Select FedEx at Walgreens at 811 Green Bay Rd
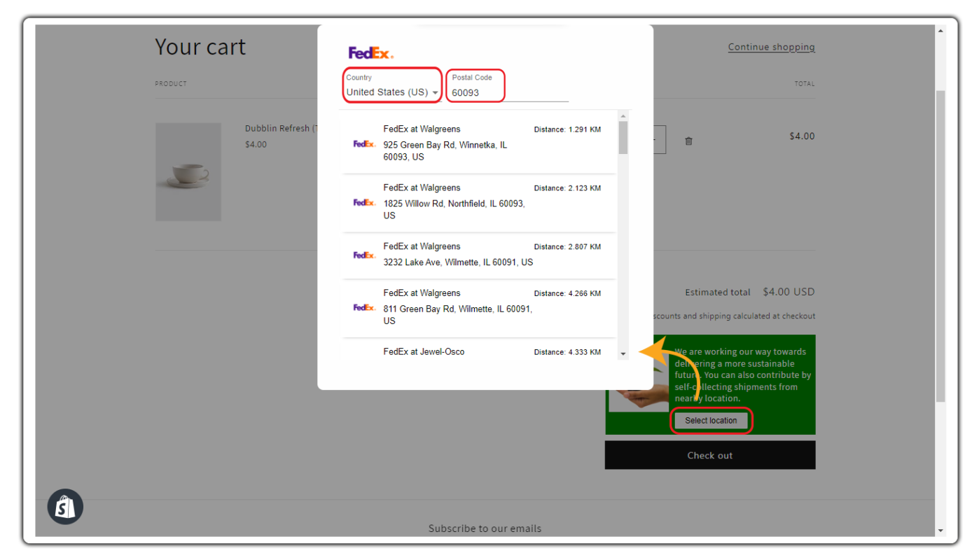Image resolution: width=979 pixels, height=560 pixels. [478, 308]
